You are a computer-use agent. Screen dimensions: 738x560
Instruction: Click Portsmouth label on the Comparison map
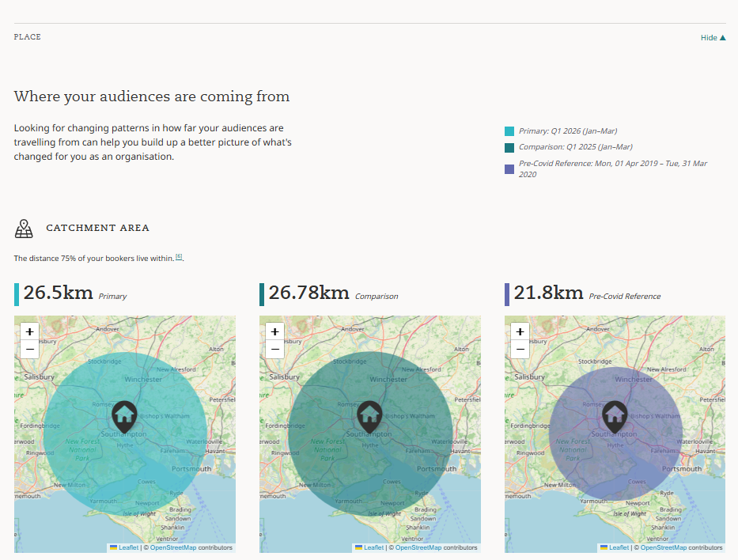point(437,469)
